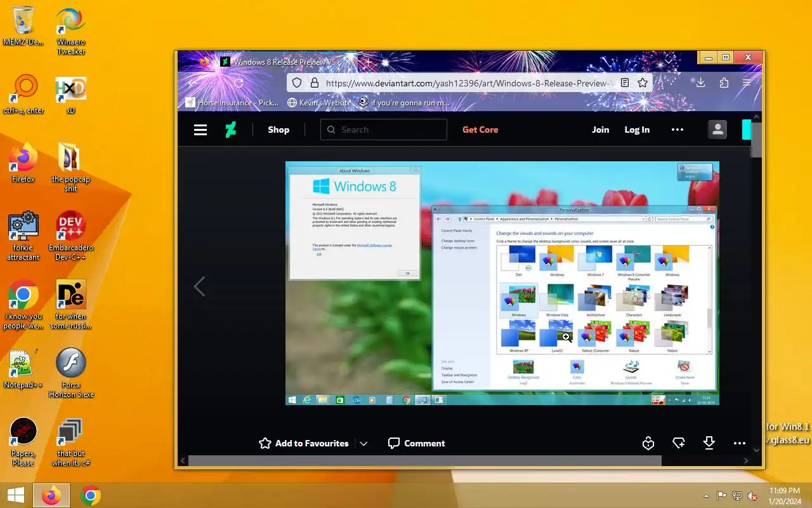Click Join to sign up
Viewport: 812px width, 508px height.
(600, 130)
